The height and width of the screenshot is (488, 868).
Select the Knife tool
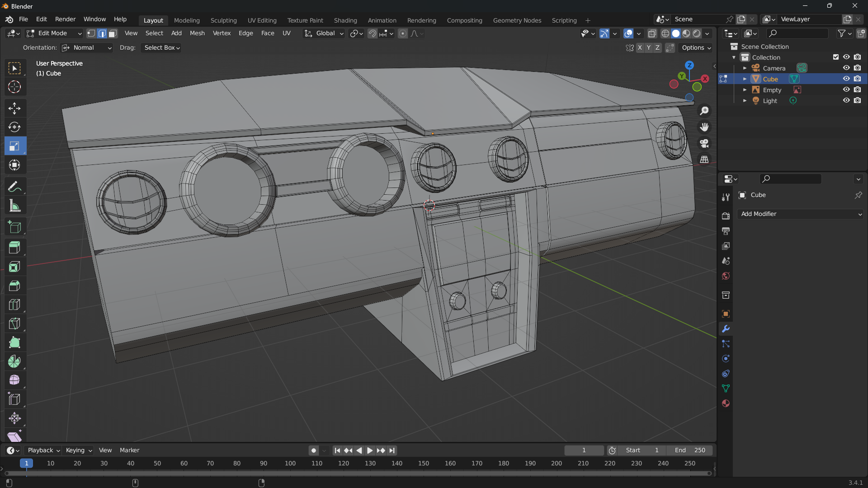point(14,324)
